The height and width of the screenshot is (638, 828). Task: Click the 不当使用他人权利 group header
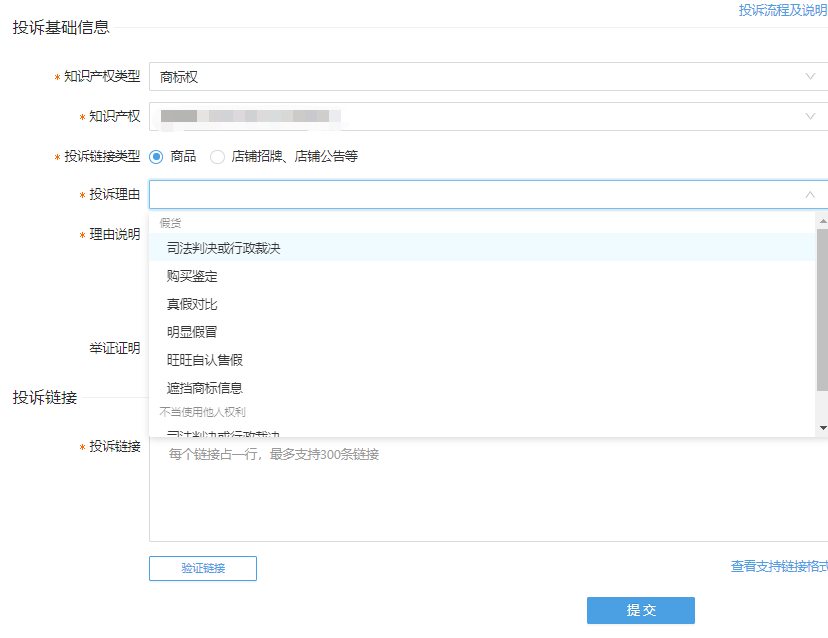click(x=197, y=411)
